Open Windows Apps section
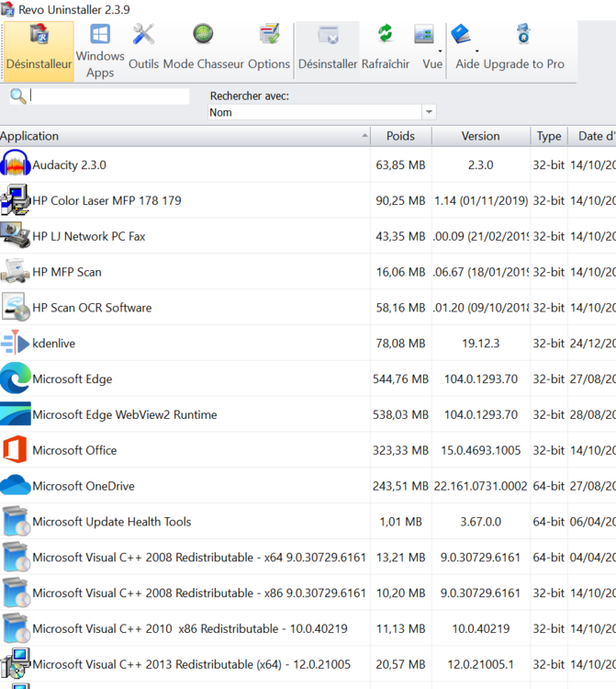 pos(100,49)
